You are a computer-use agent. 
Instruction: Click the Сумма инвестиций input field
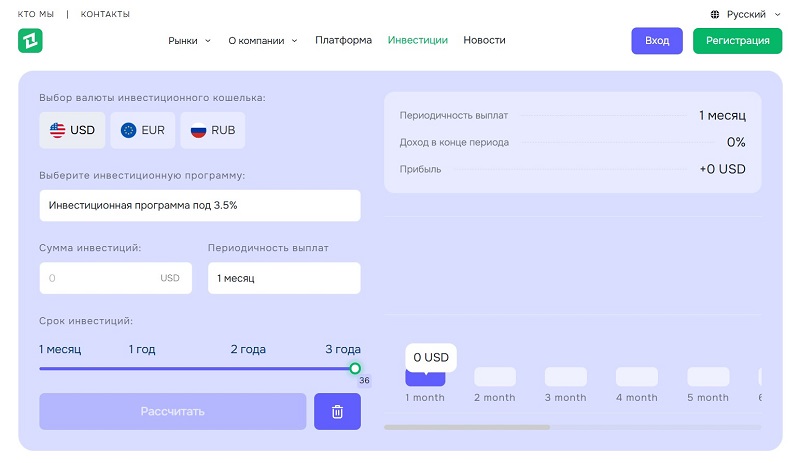(100, 278)
